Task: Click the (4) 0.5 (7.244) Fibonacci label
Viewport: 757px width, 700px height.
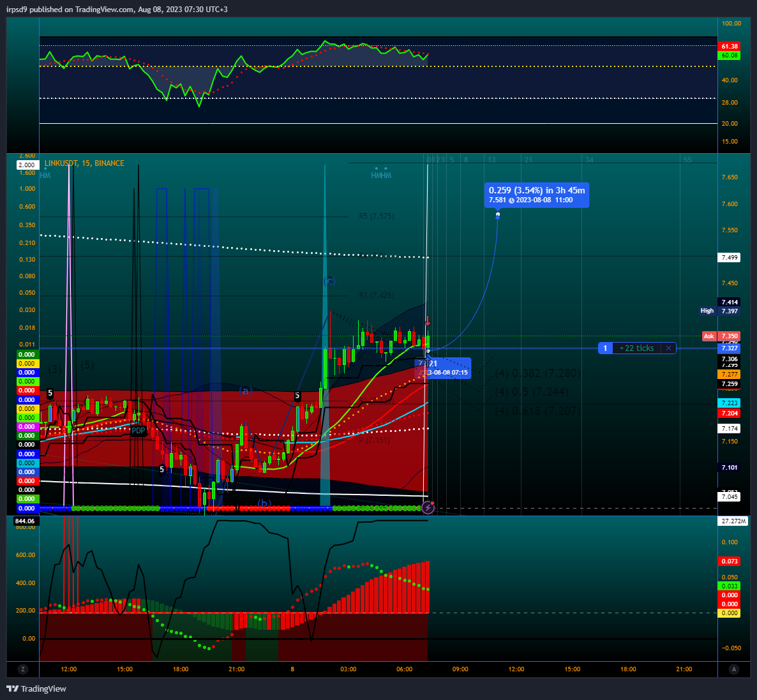Action: click(x=532, y=392)
